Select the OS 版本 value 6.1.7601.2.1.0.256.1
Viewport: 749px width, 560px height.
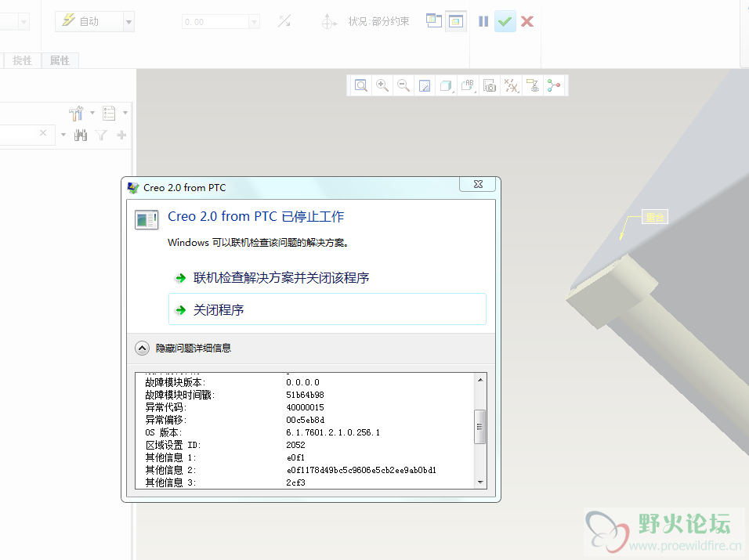click(333, 432)
